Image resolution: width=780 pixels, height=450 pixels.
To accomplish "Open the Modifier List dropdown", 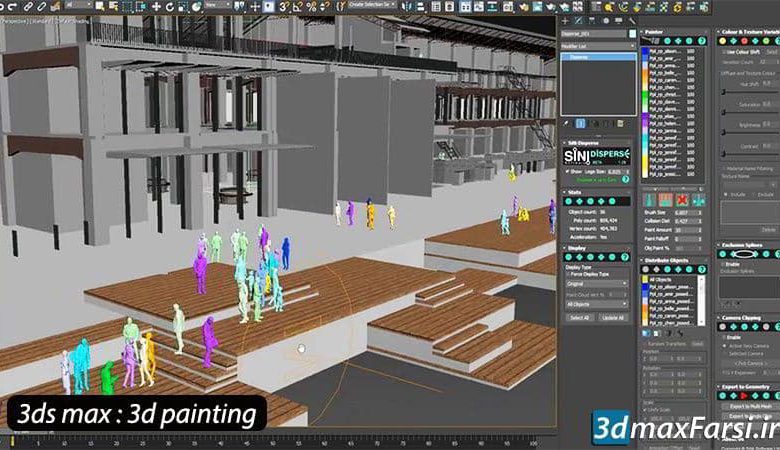I will point(597,46).
